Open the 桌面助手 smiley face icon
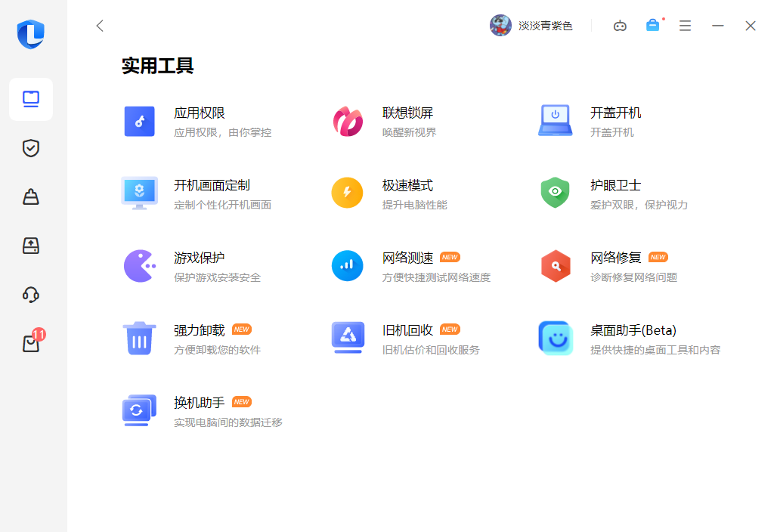This screenshot has height=532, width=777. click(556, 339)
